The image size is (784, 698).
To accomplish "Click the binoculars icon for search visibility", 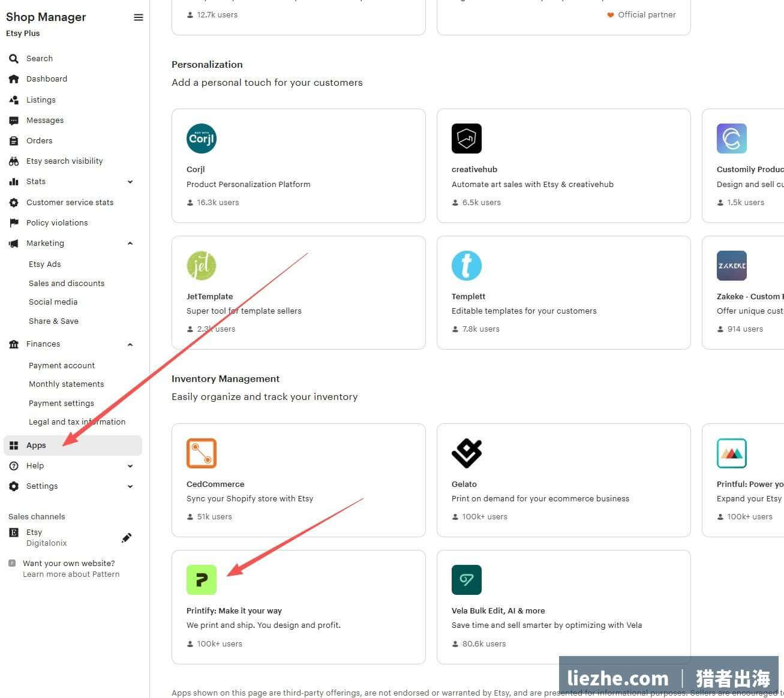I will pos(14,161).
